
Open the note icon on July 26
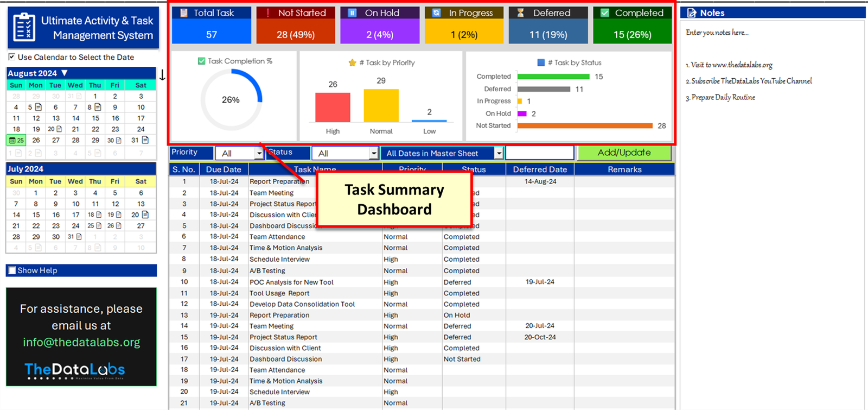tap(118, 225)
